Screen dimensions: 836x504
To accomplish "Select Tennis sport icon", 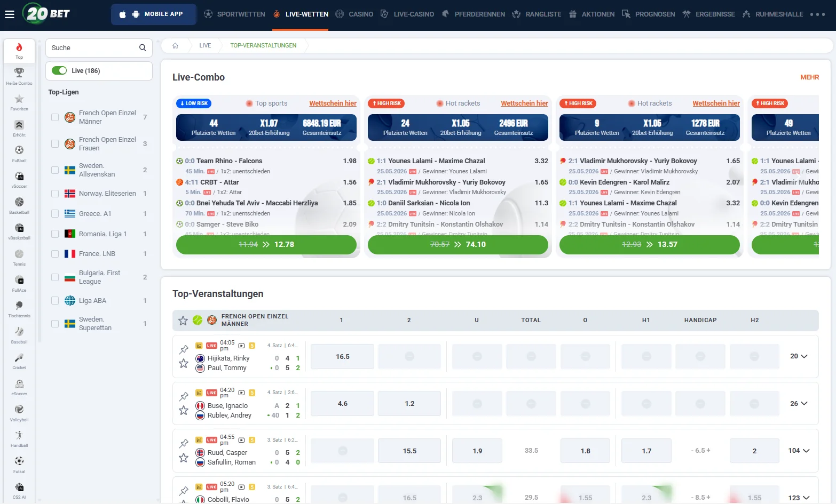I will click(x=19, y=258).
